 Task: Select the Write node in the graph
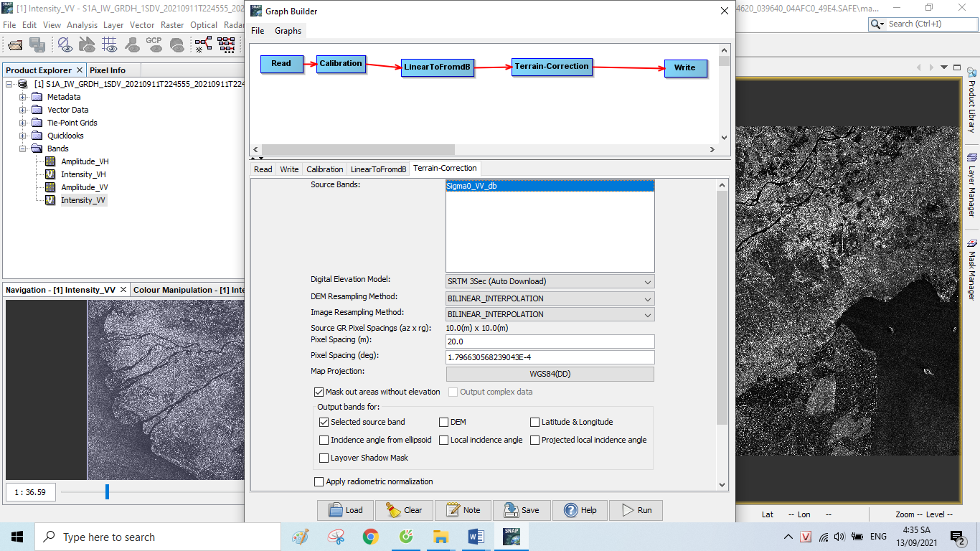coord(685,68)
